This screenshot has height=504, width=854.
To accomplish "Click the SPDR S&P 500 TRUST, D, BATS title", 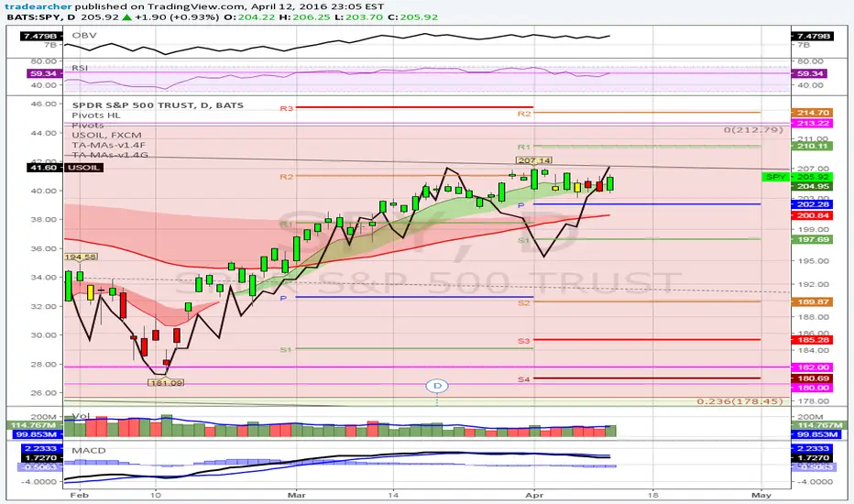I will [158, 105].
